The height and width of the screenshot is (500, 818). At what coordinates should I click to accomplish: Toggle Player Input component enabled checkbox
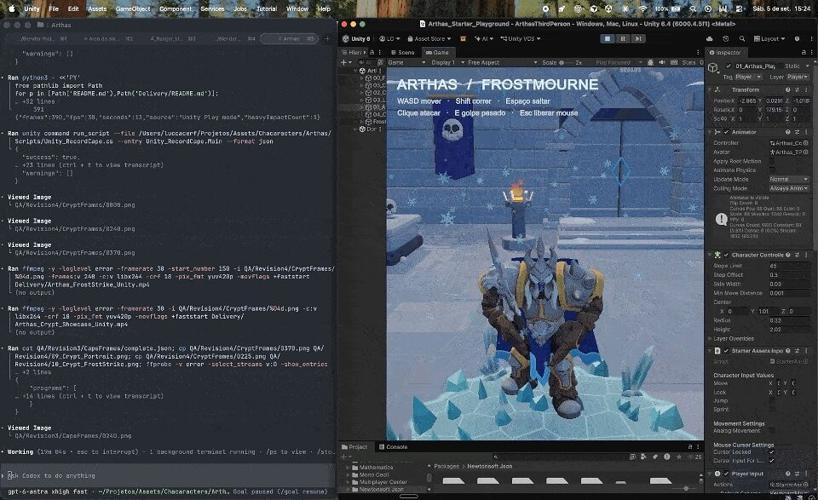[x=726, y=474]
